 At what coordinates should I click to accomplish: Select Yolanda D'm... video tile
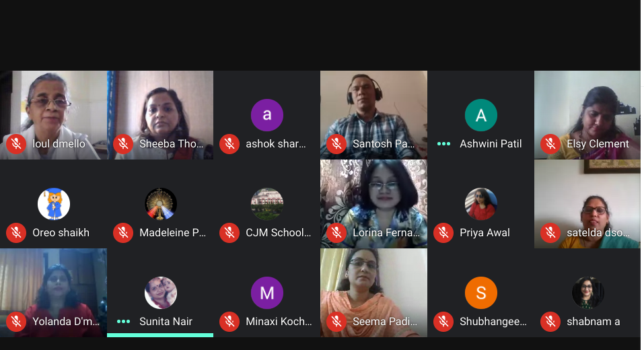coord(53,293)
